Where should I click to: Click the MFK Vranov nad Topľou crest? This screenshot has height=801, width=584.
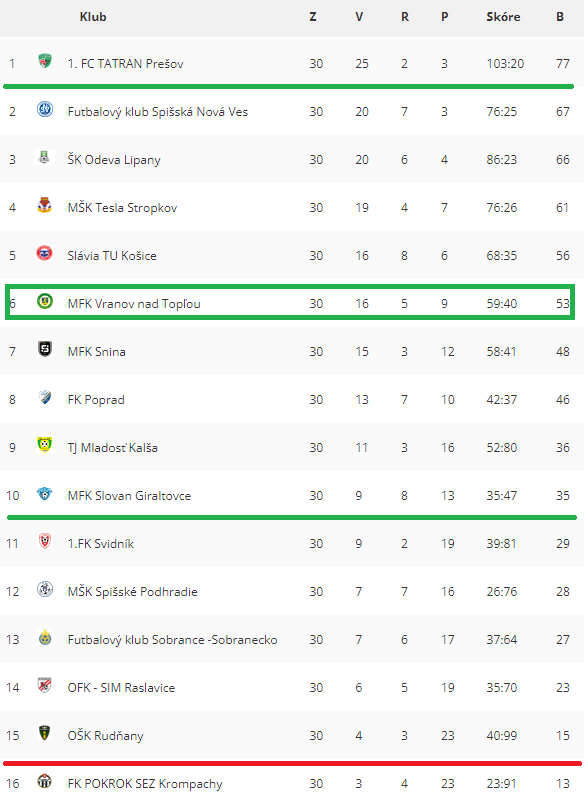pos(45,301)
